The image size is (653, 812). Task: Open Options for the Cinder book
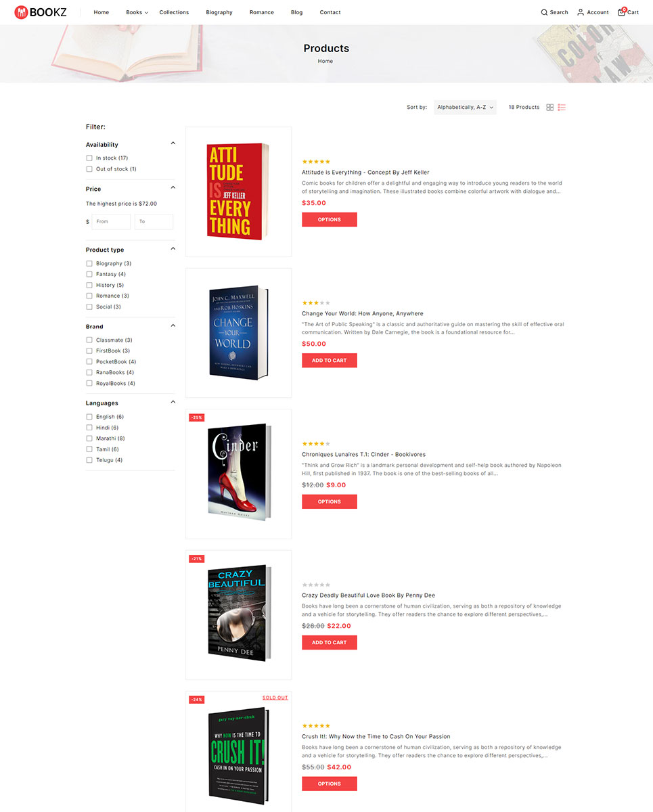[x=330, y=501]
